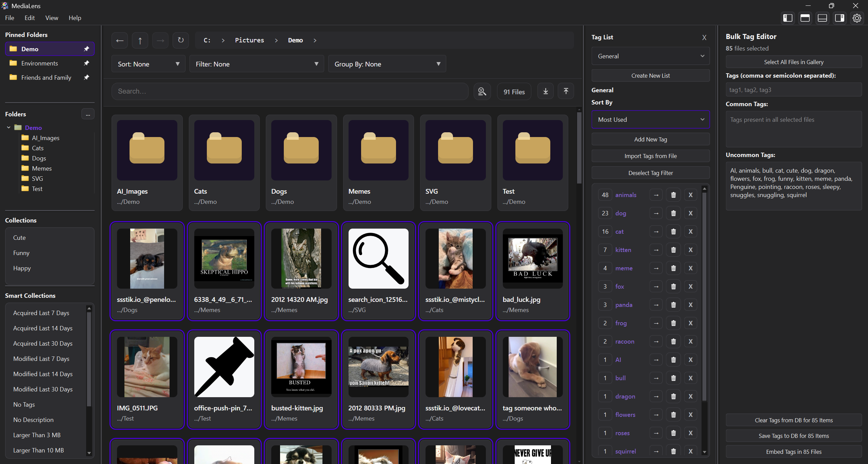Refresh the folder view with the reload icon
The height and width of the screenshot is (464, 868).
pos(180,40)
